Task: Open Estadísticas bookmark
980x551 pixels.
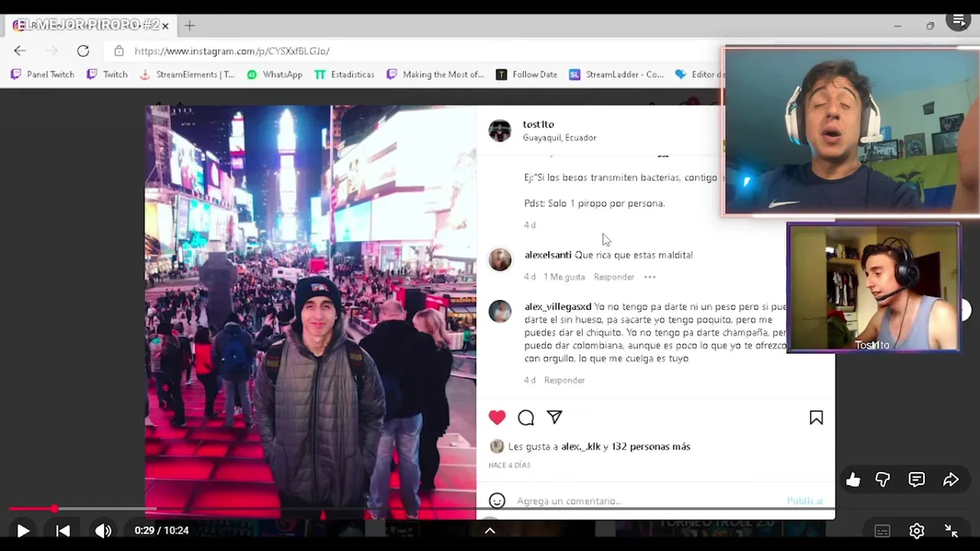Action: [345, 74]
